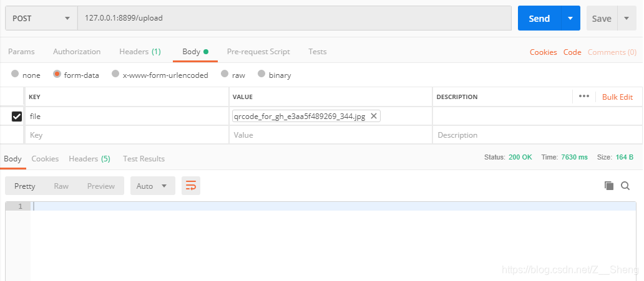Open the response Headers (5) tab
This screenshot has width=644, height=281.
(x=89, y=159)
